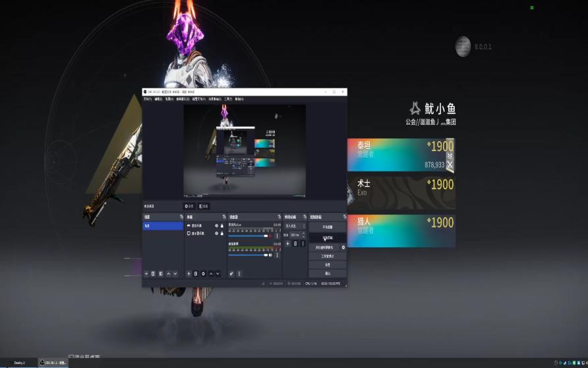Click the OBS preview canvas
The width and height of the screenshot is (588, 368).
click(x=245, y=151)
